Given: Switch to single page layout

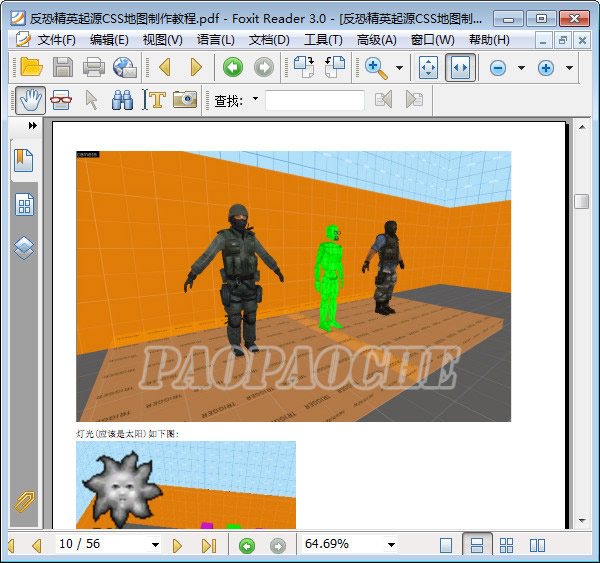Looking at the screenshot, I should click(x=446, y=545).
